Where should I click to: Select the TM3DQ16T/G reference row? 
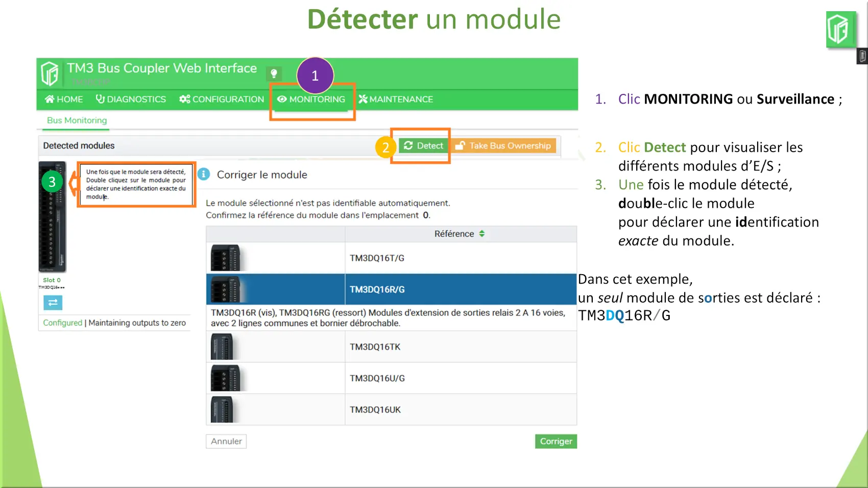tap(392, 258)
